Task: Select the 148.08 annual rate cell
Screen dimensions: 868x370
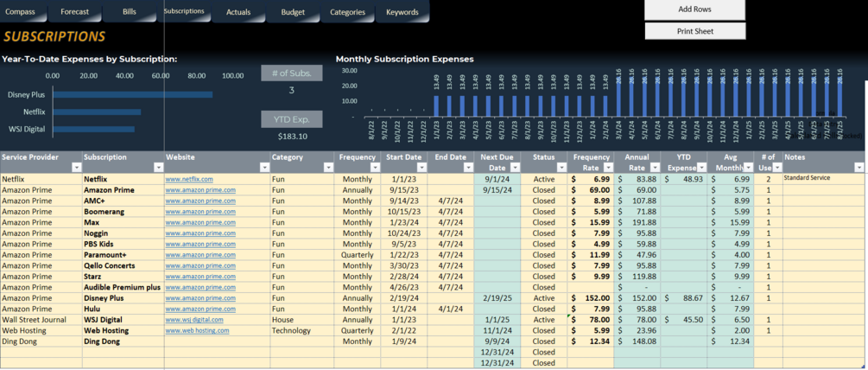Action: point(637,341)
